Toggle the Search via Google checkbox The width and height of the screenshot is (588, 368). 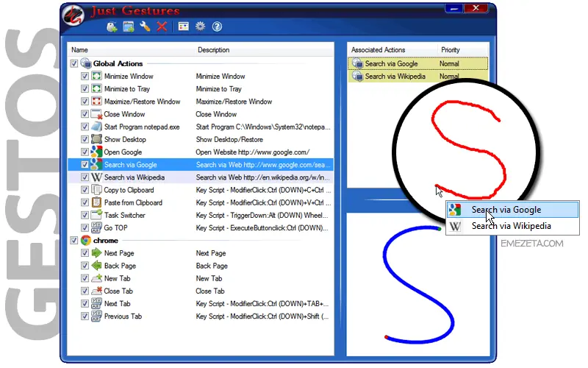tap(85, 164)
